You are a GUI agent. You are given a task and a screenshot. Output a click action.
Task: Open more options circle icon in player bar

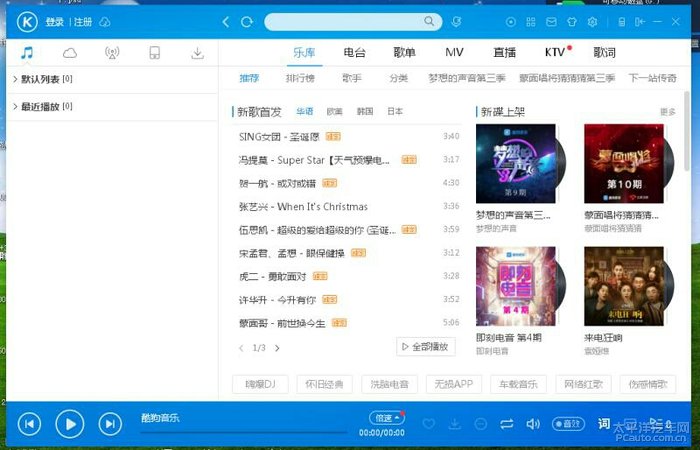tap(480, 424)
